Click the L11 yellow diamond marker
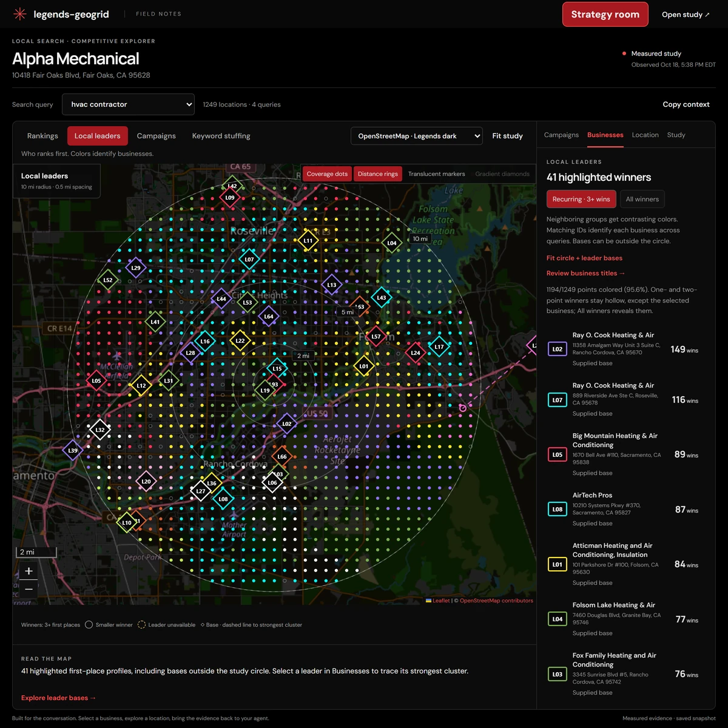 [308, 241]
